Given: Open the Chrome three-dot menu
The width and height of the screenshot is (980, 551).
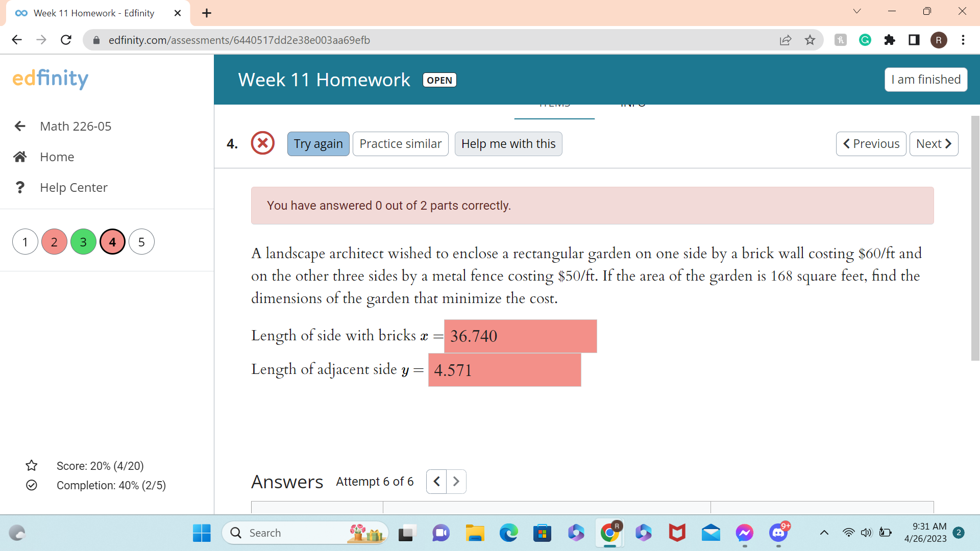Looking at the screenshot, I should click(963, 40).
